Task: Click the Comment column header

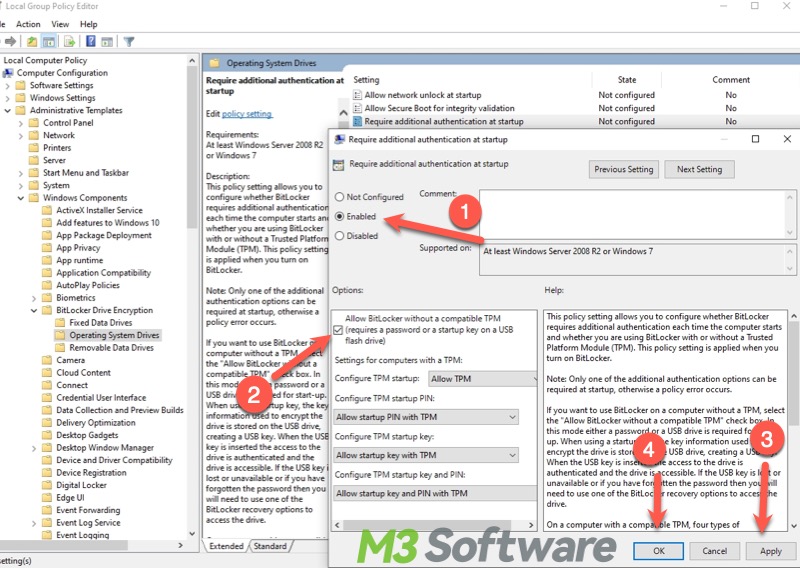Action: [x=731, y=80]
